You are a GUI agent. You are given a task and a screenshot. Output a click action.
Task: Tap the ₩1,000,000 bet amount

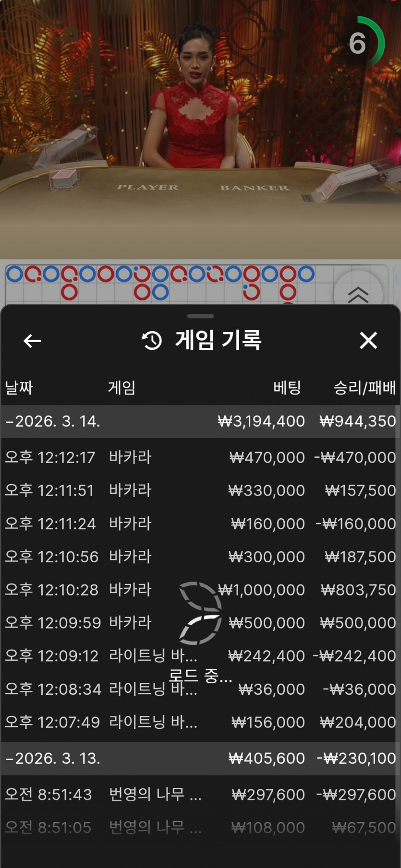261,590
